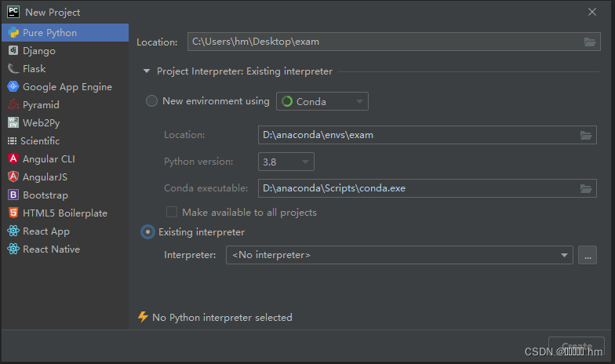Open interpreter settings via ellipsis button
The height and width of the screenshot is (364, 615).
coord(587,255)
